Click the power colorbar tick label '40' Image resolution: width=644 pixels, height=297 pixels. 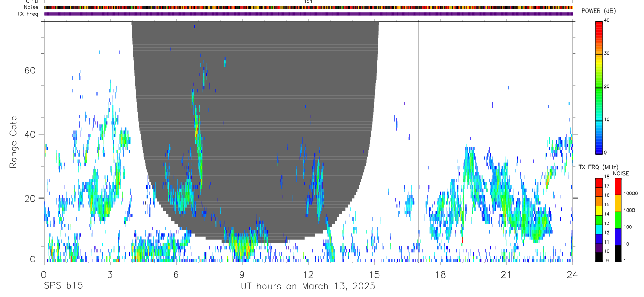pos(607,21)
